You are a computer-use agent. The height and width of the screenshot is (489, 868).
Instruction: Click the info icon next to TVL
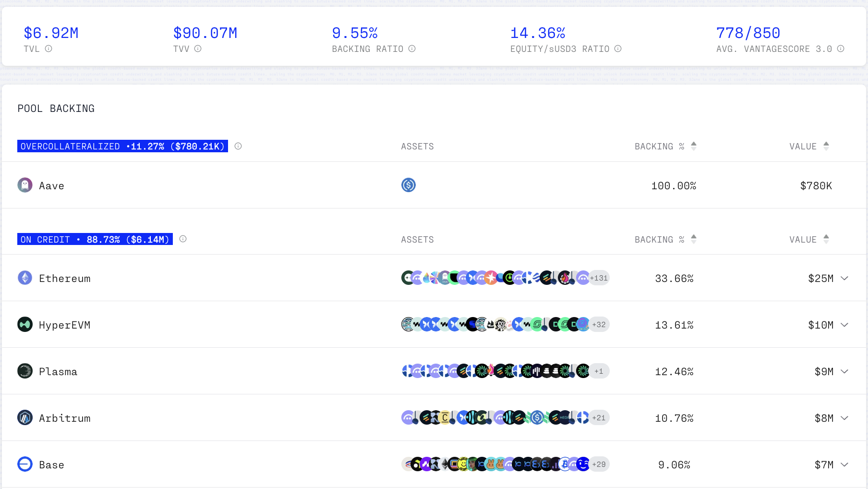tap(48, 49)
